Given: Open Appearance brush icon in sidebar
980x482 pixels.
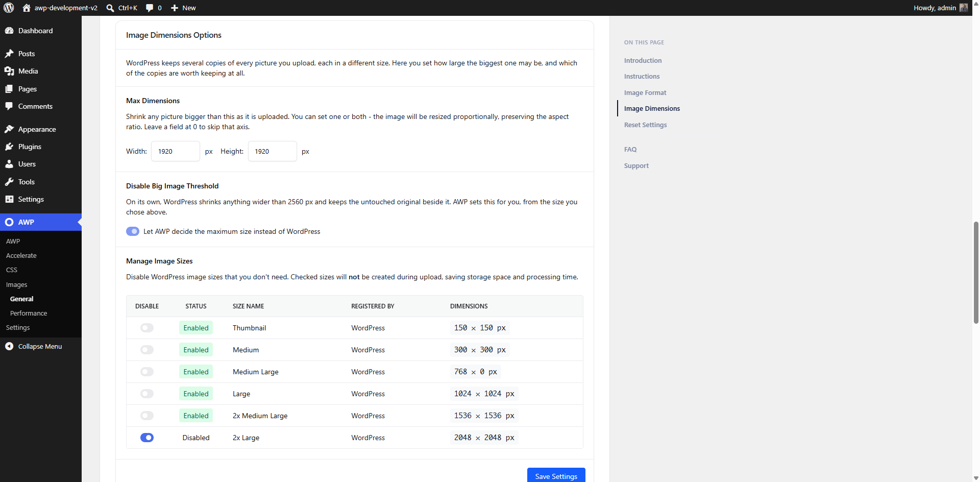Looking at the screenshot, I should [9, 129].
